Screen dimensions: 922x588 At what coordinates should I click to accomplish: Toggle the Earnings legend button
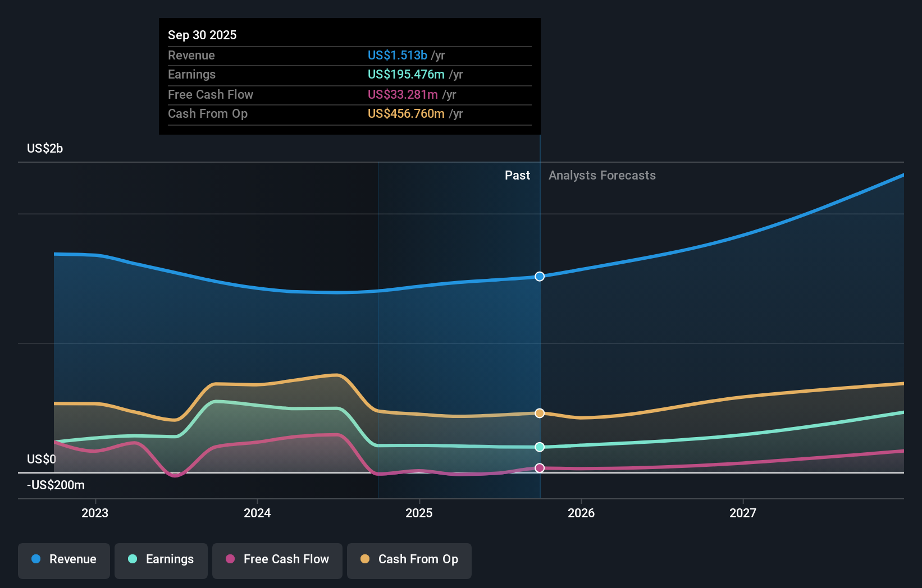161,561
